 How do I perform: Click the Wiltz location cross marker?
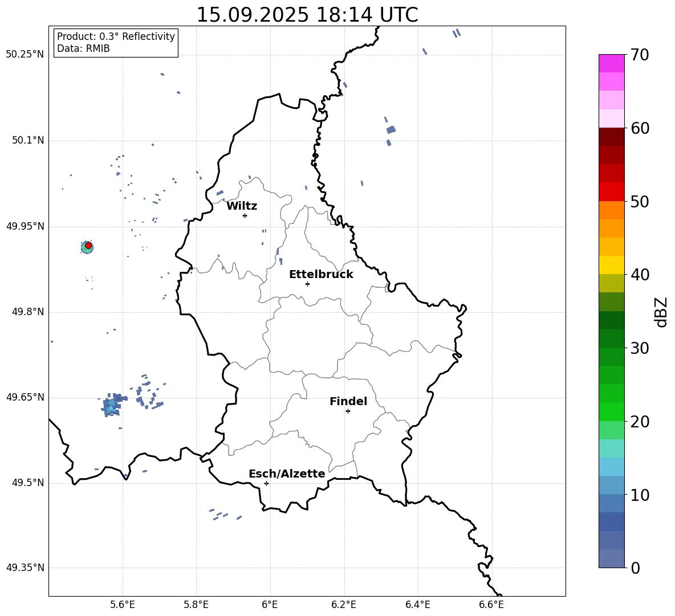245,215
